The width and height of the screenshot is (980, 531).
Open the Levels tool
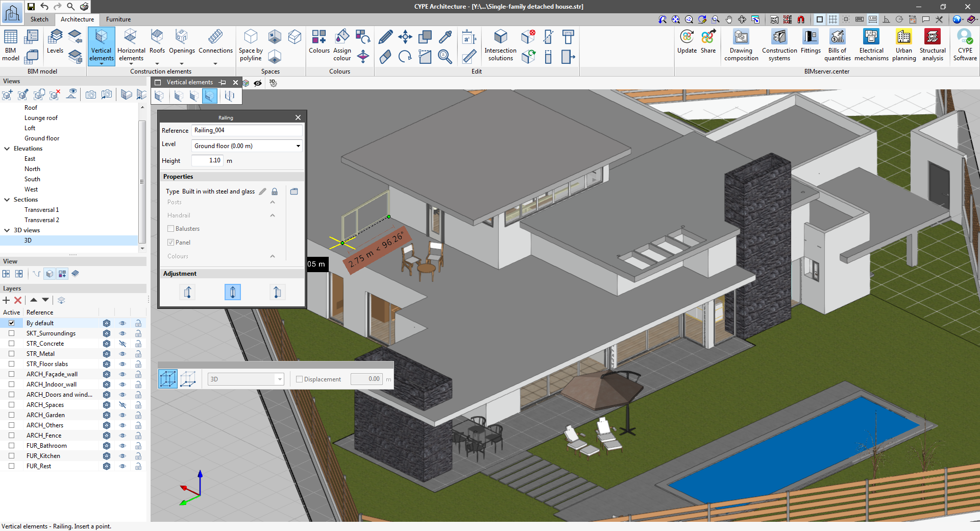coord(55,41)
